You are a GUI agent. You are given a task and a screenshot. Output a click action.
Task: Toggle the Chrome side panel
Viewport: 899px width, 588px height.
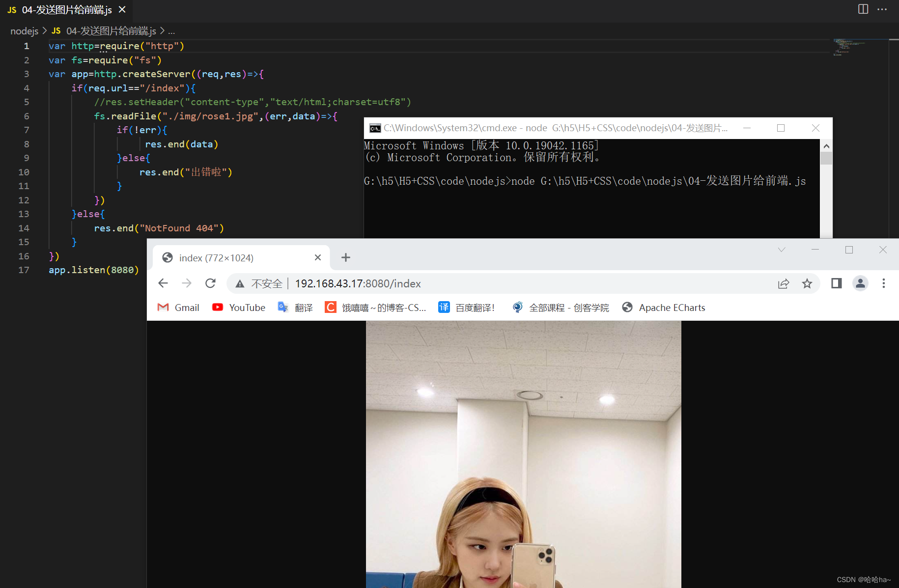click(x=836, y=283)
